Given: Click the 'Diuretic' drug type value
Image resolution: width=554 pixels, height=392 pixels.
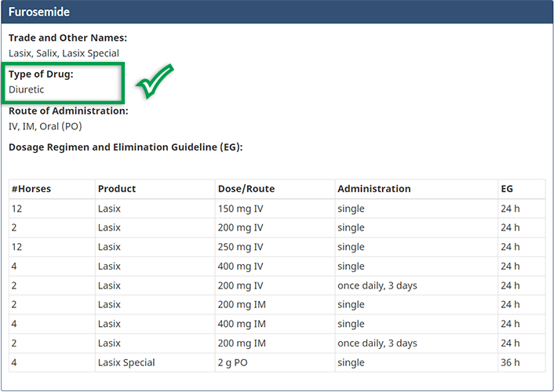Looking at the screenshot, I should (x=26, y=89).
